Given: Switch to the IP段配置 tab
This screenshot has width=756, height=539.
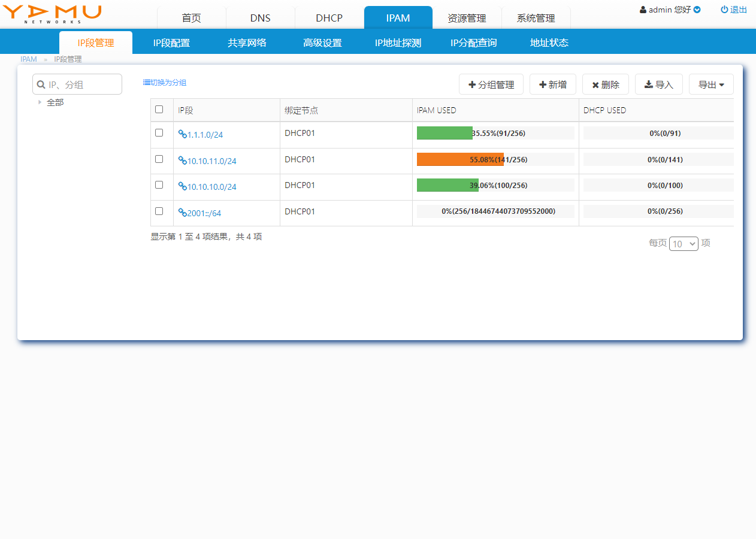Looking at the screenshot, I should click(171, 43).
